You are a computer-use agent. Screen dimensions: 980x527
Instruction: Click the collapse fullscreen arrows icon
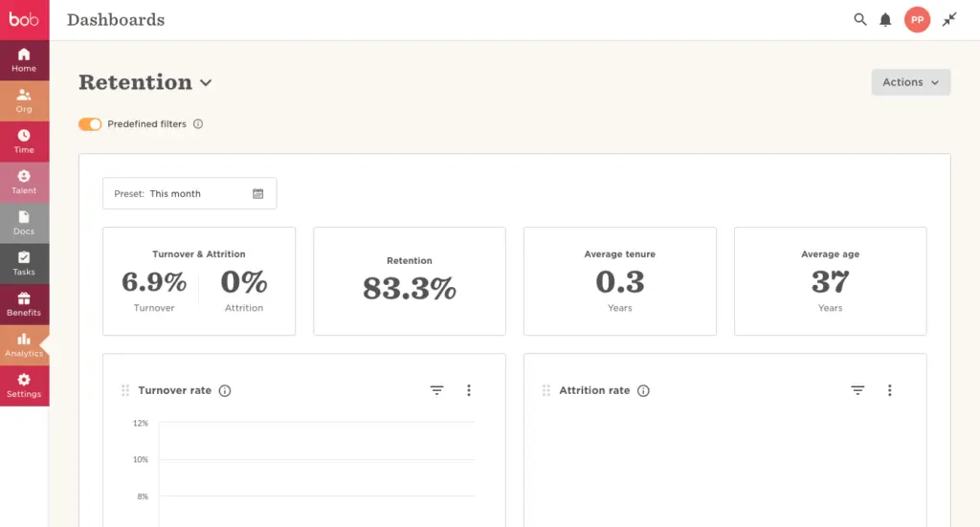pyautogui.click(x=949, y=20)
